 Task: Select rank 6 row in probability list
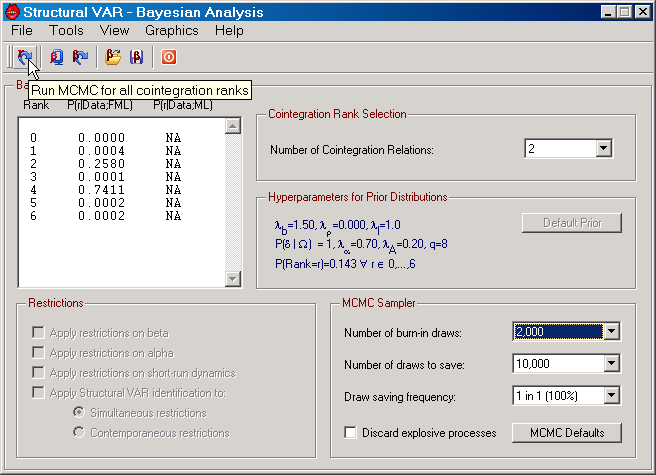coord(105,216)
